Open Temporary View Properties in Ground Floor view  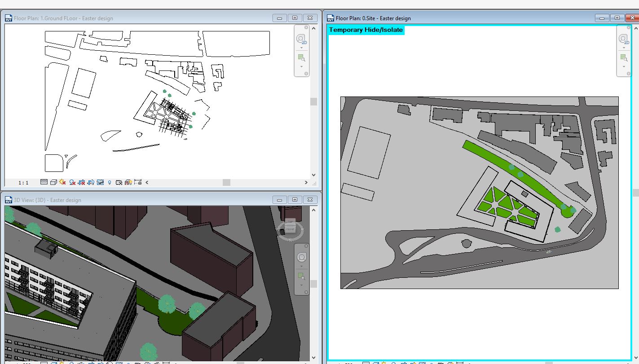point(119,182)
